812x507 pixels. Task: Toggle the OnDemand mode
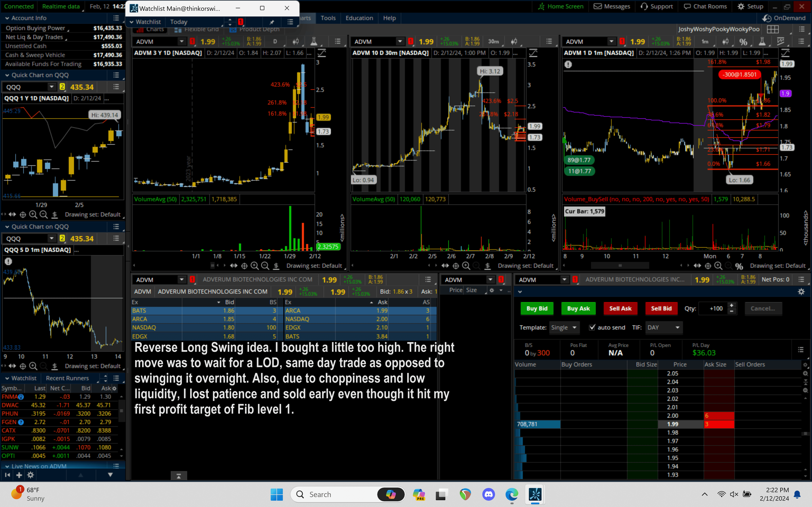coord(783,18)
